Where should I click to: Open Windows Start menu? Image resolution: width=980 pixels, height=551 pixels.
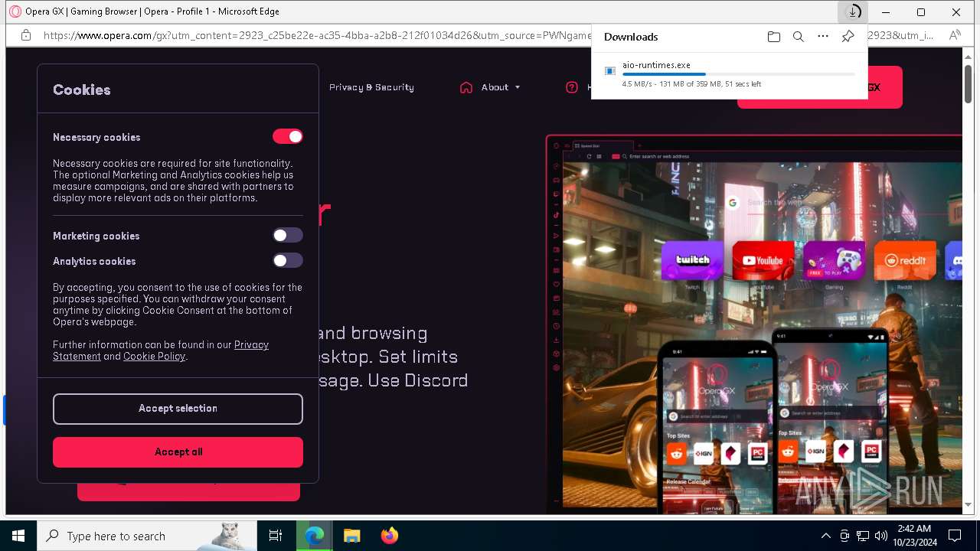[x=18, y=536]
